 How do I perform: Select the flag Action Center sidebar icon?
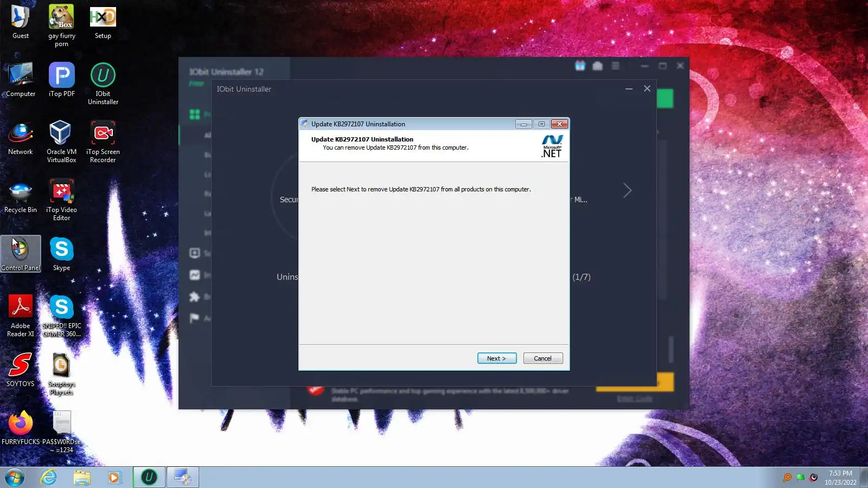195,318
